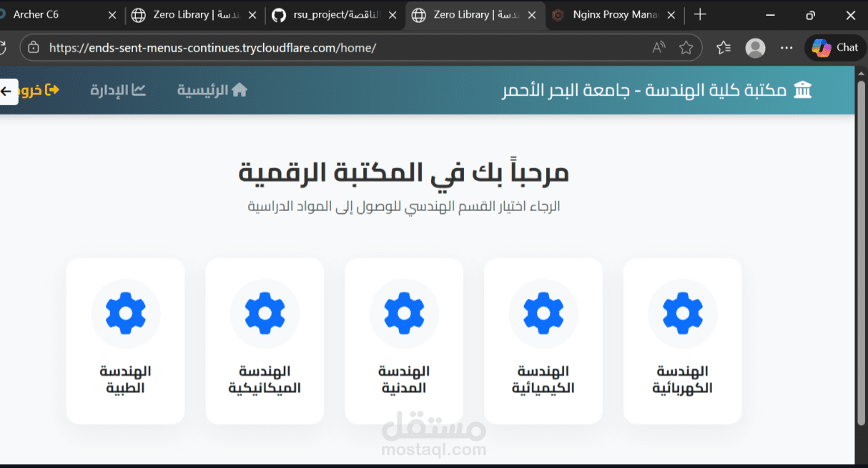The width and height of the screenshot is (868, 468).
Task: Open the الهندسة المدنية department card
Action: [404, 341]
